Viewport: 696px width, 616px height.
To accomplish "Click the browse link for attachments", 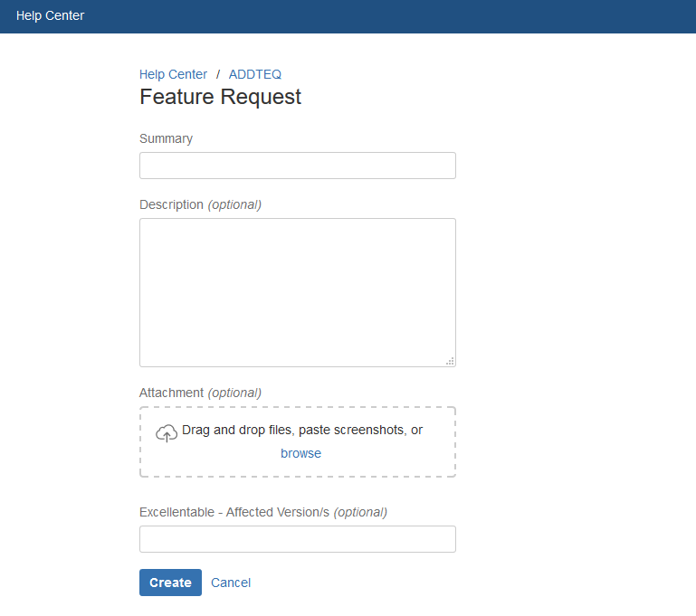I will (x=300, y=453).
